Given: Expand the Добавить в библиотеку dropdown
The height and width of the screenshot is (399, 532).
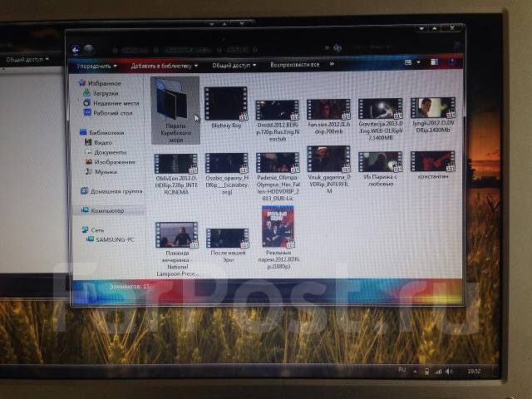Looking at the screenshot, I should pyautogui.click(x=164, y=65).
